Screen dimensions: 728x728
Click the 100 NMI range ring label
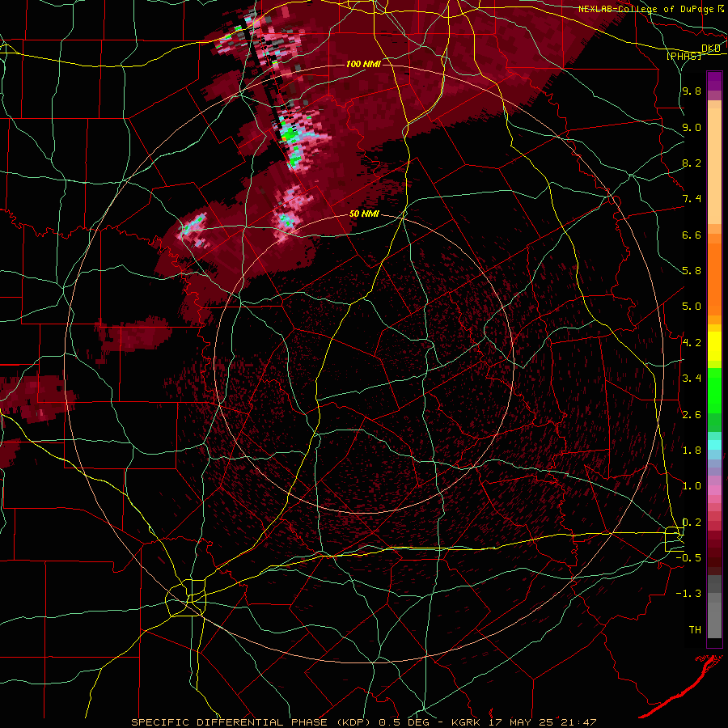[363, 64]
